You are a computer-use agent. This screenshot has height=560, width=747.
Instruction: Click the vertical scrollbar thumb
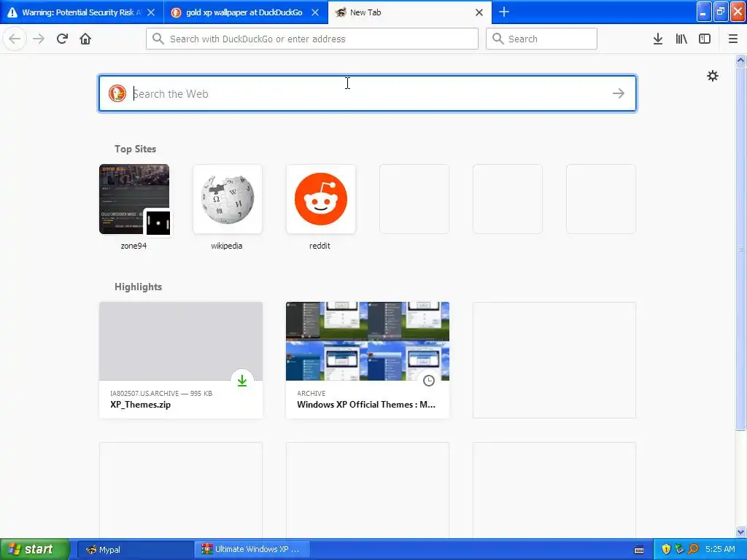click(x=741, y=248)
